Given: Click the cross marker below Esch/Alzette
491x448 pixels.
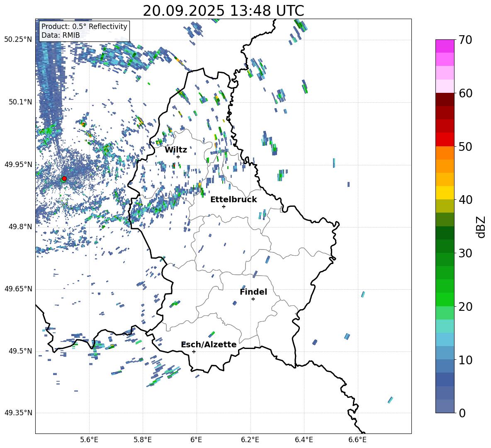Looking at the screenshot, I should pyautogui.click(x=194, y=351).
